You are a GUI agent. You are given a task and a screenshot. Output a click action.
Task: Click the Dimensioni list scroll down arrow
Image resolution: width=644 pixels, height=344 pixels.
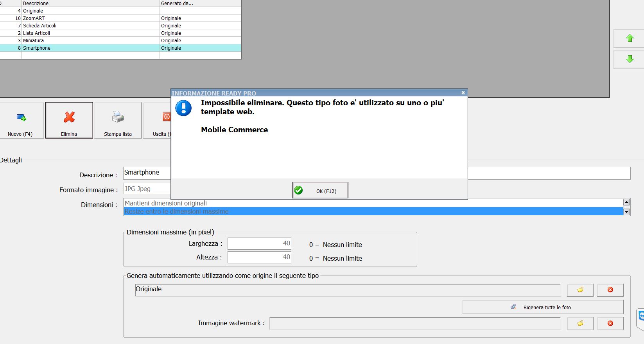coord(626,212)
